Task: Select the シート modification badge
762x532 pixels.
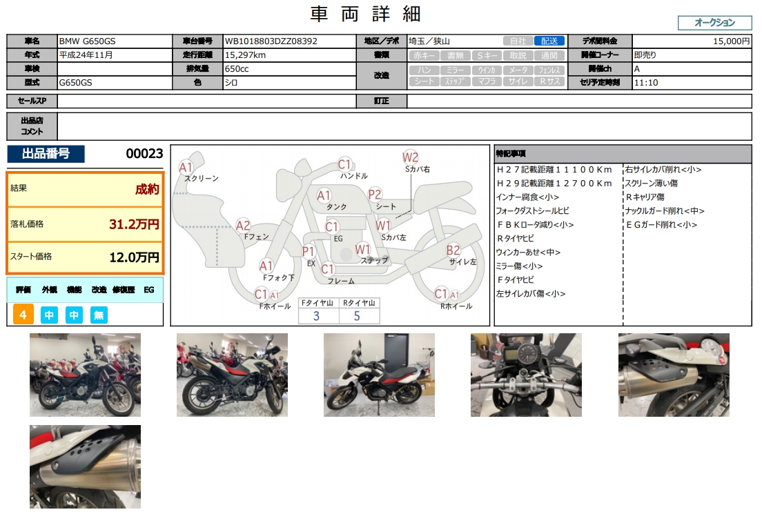Action: point(424,81)
